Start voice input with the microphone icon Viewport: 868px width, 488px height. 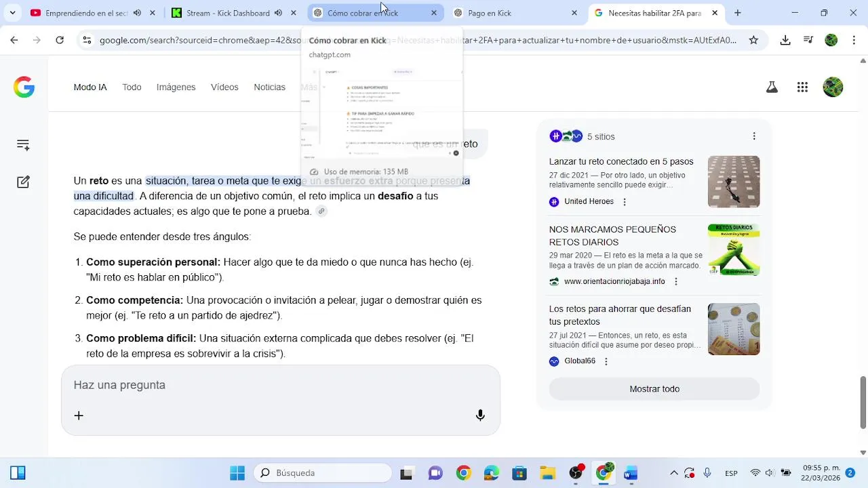tap(480, 415)
